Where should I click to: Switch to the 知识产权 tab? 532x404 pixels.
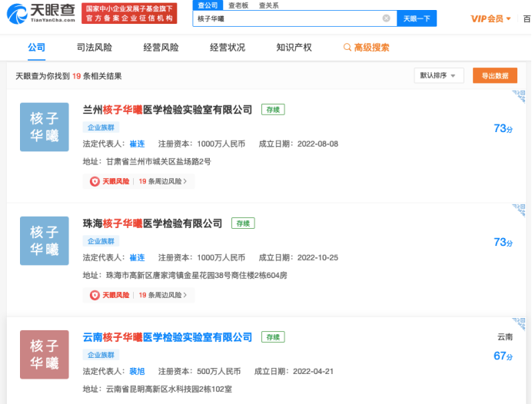click(x=294, y=48)
